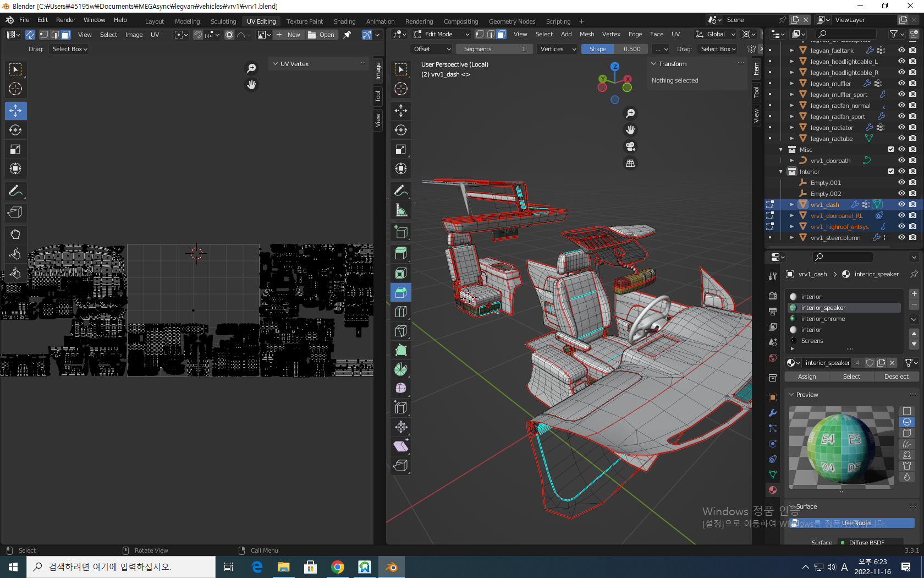Click the Grab sculpt tool in UV editor
This screenshot has height=578, width=924.
(x=15, y=235)
